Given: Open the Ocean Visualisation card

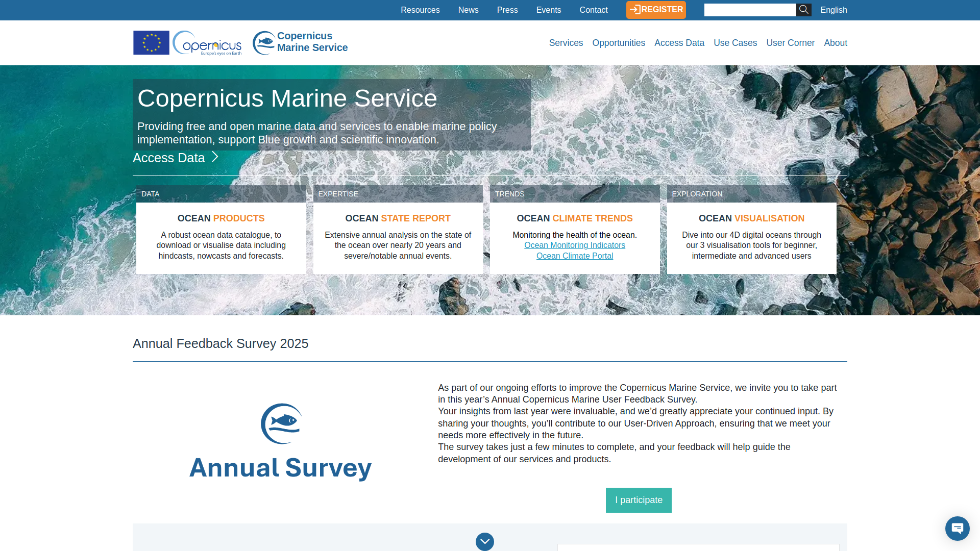Looking at the screenshot, I should [x=751, y=238].
